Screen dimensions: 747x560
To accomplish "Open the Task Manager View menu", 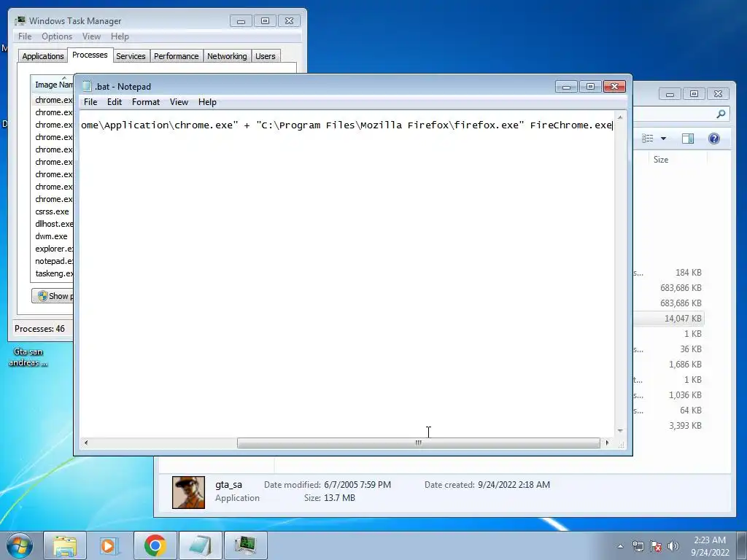I will click(91, 36).
